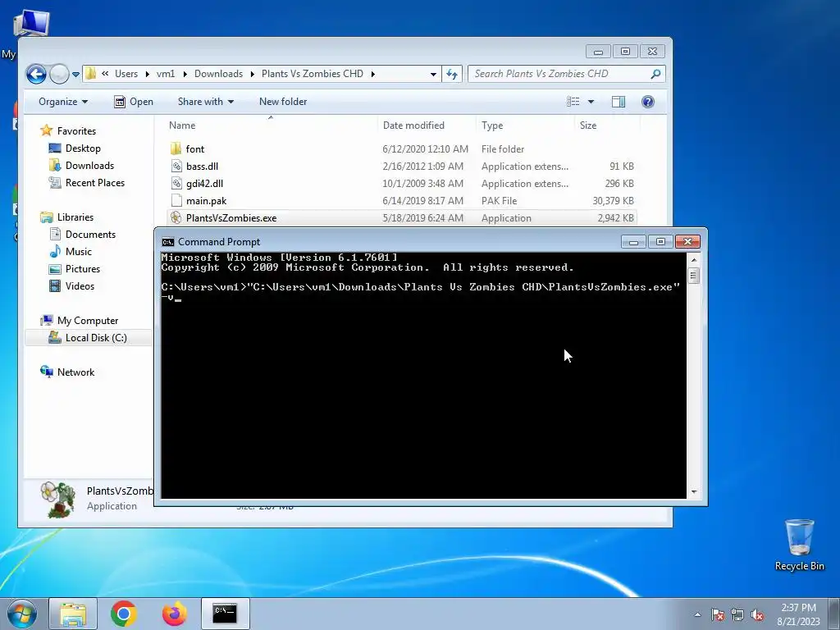Click the Refresh button beside address bar
Image resolution: width=840 pixels, height=630 pixels.
(x=452, y=74)
